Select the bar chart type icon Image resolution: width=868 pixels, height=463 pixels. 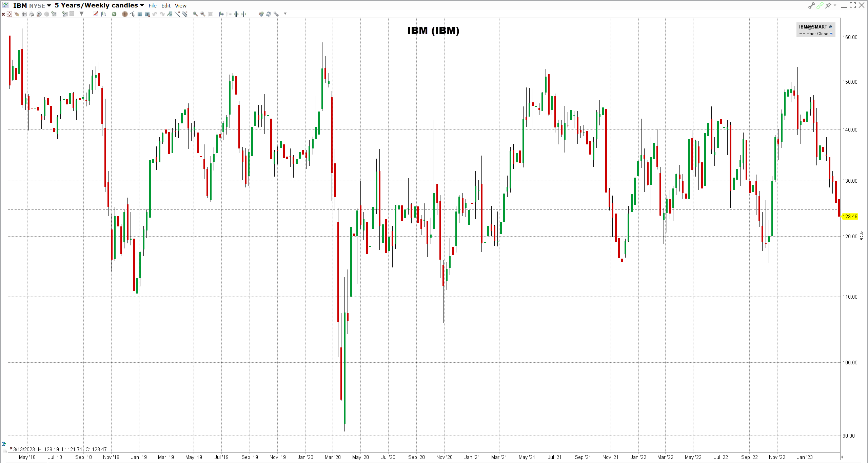coord(103,14)
